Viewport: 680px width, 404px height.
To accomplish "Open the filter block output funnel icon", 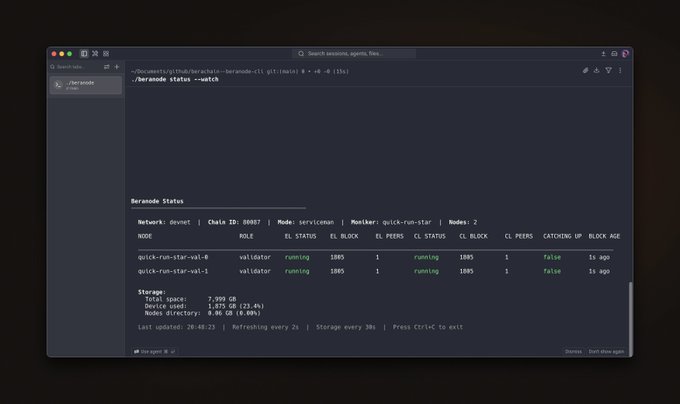I will coord(608,70).
